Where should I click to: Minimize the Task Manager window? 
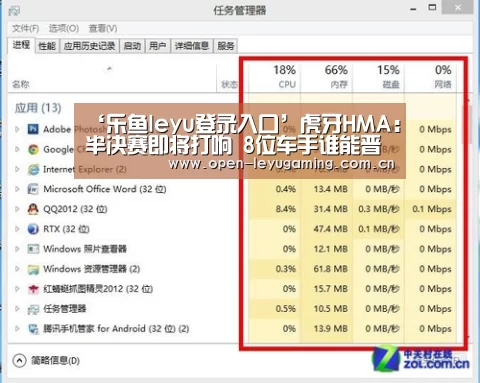[x=413, y=9]
